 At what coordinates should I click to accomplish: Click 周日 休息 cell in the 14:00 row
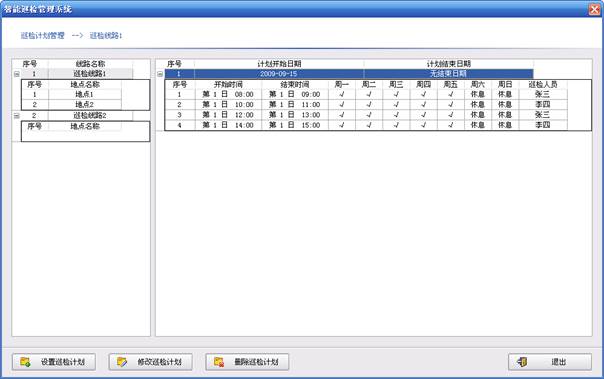[505, 125]
